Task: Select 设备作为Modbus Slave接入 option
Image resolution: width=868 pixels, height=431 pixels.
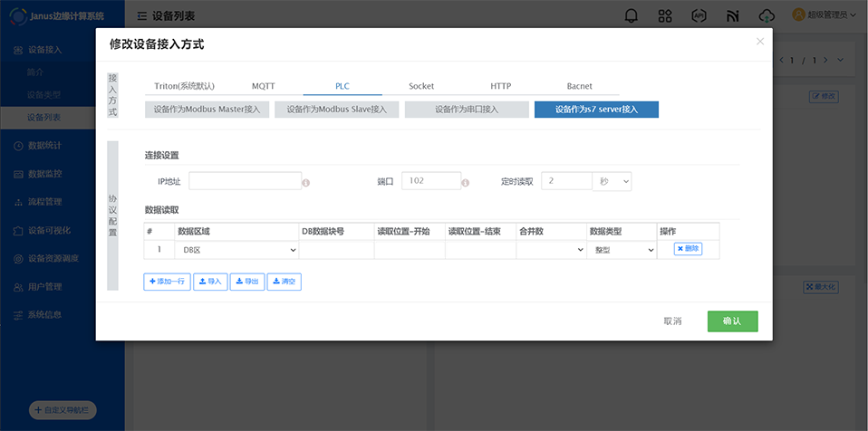Action: click(x=336, y=110)
